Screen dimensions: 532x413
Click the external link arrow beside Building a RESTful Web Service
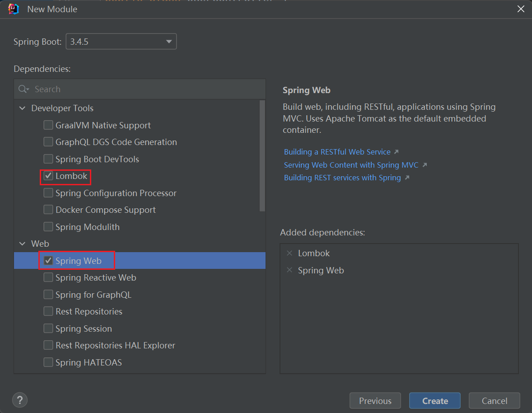coord(396,152)
